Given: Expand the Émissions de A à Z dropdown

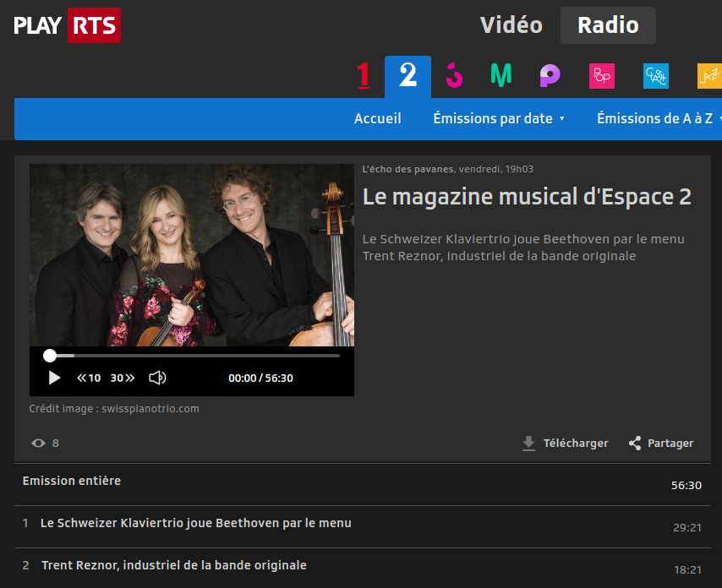Looking at the screenshot, I should [x=659, y=118].
